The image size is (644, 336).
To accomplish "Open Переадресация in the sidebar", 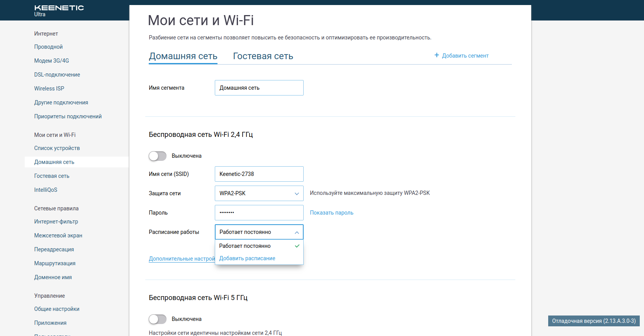I will tap(54, 249).
